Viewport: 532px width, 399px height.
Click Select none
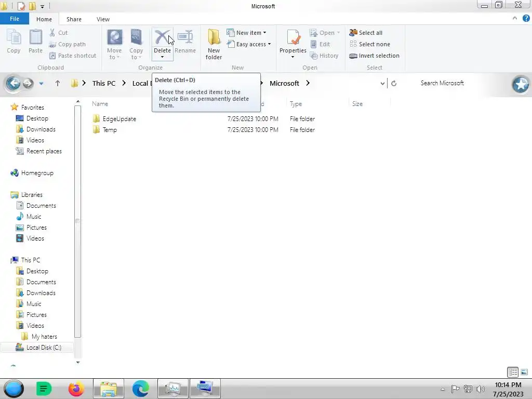(369, 44)
